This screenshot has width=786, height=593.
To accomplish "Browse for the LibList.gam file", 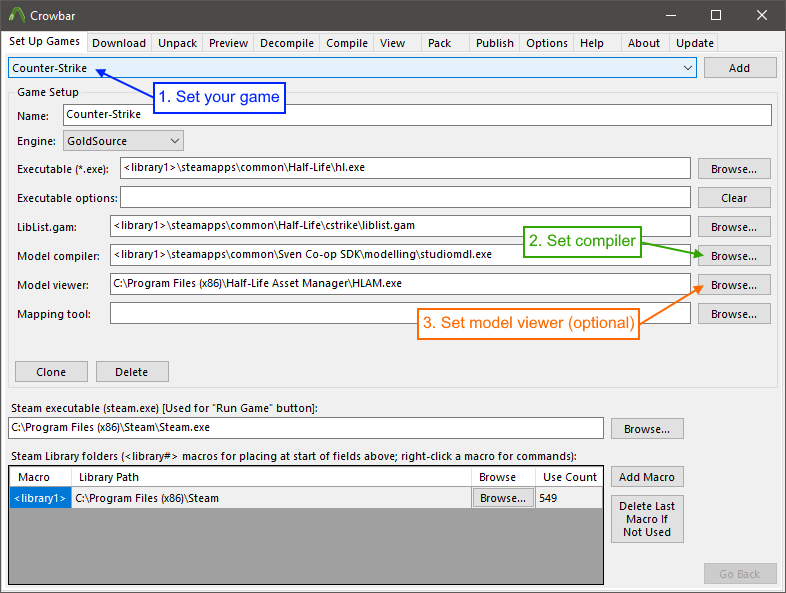I will pyautogui.click(x=734, y=227).
